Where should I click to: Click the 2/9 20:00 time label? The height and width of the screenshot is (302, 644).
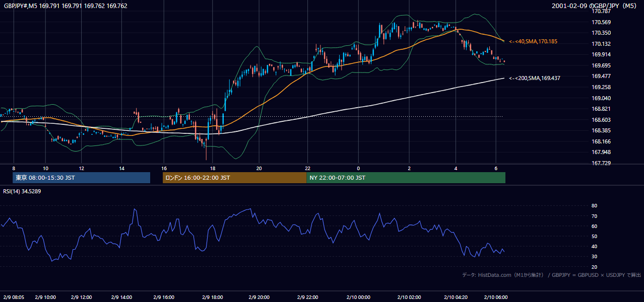pyautogui.click(x=259, y=297)
